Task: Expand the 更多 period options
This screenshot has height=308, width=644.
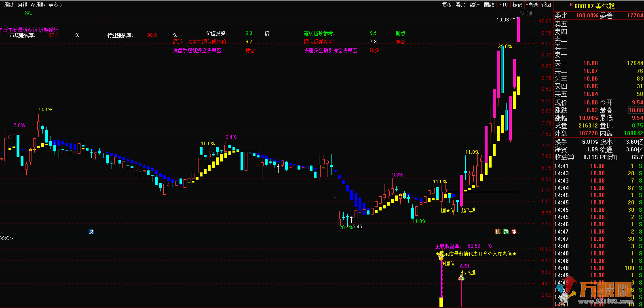Action: click(55, 5)
